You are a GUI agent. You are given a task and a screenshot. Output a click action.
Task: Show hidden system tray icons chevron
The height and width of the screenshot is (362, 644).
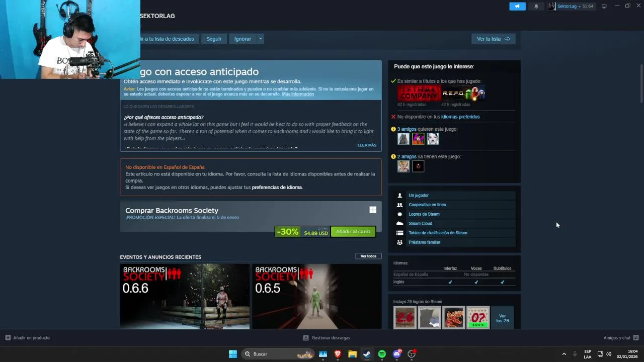pyautogui.click(x=564, y=354)
